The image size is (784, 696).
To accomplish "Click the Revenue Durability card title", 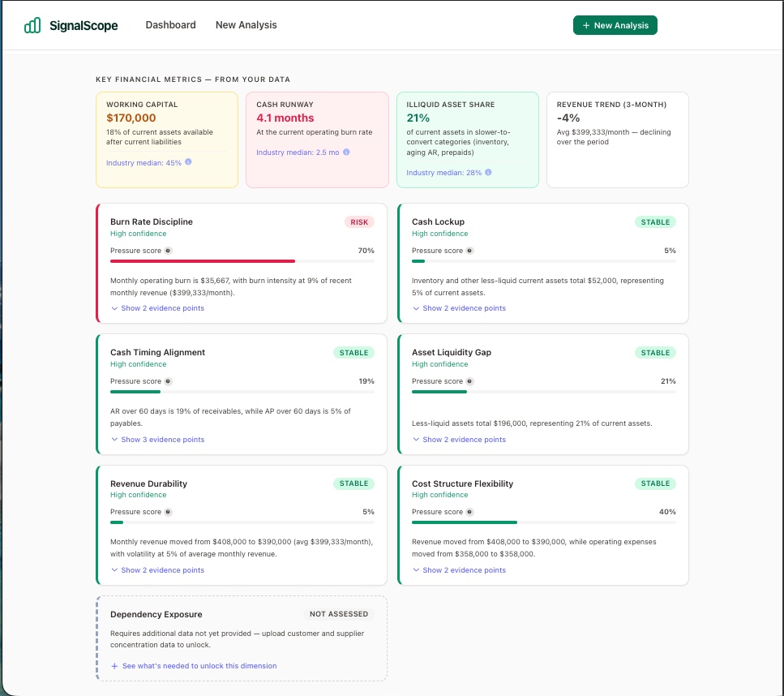I will (x=148, y=483).
